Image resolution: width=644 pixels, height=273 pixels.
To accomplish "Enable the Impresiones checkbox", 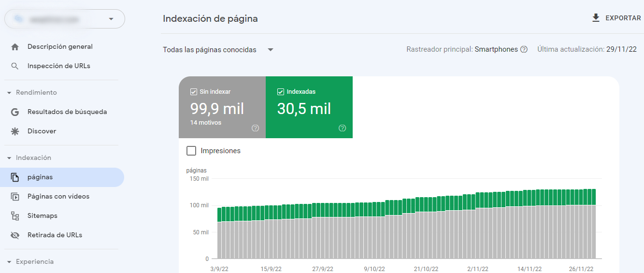I will 191,151.
